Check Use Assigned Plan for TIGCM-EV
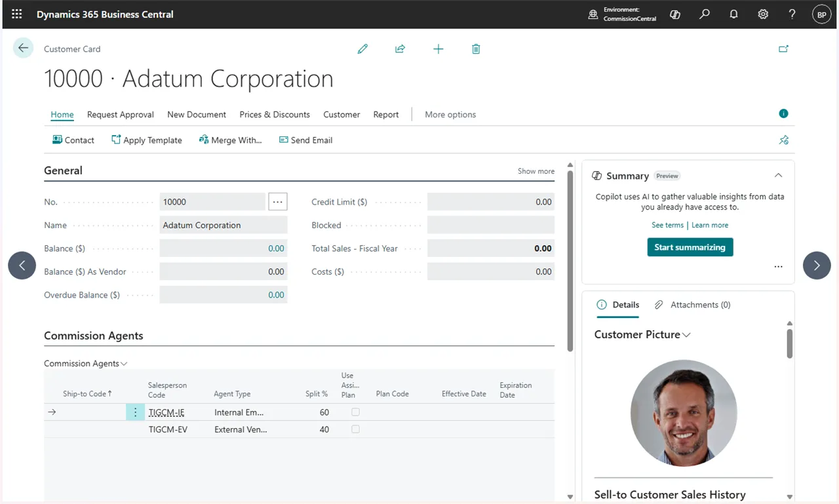 pos(355,429)
